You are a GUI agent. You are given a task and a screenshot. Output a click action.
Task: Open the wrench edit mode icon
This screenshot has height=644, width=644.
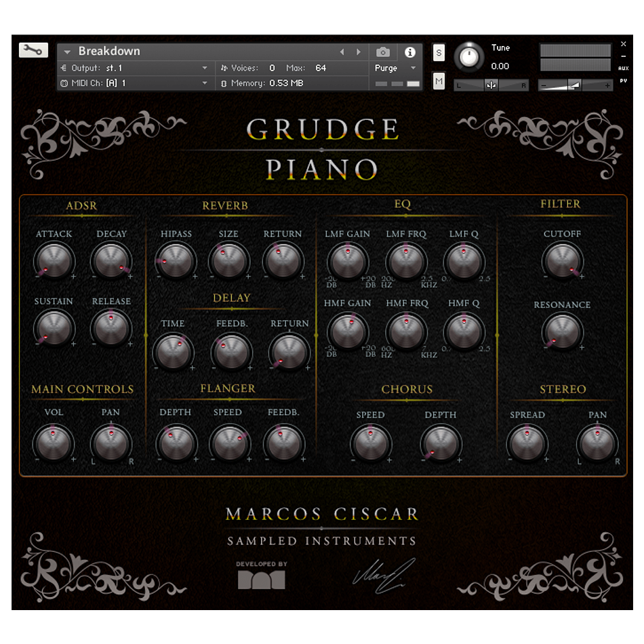33,50
